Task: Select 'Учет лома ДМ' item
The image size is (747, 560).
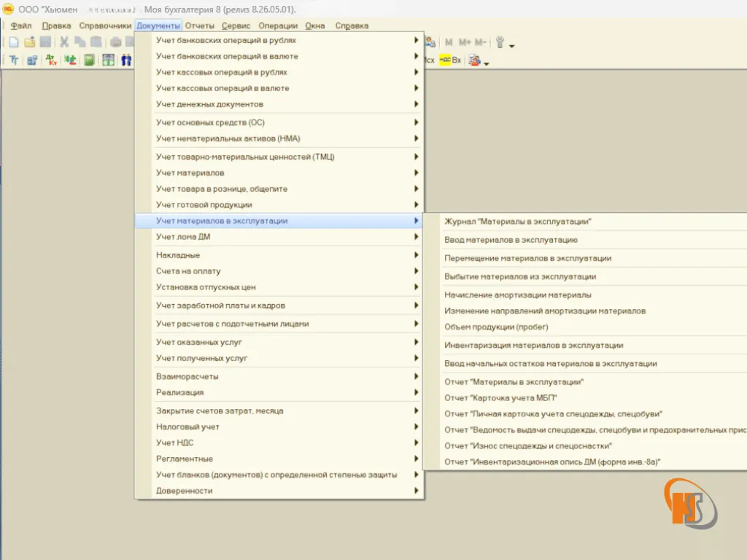Action: tap(279, 237)
